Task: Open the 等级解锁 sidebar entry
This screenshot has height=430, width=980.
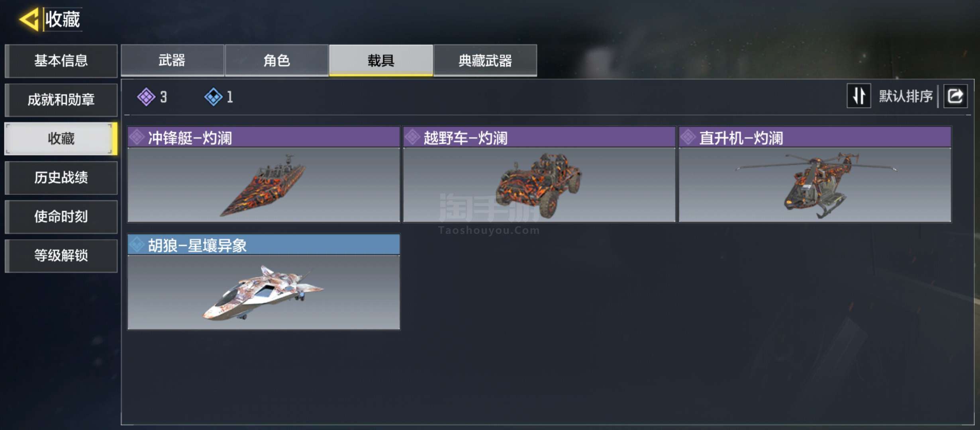Action: [61, 256]
